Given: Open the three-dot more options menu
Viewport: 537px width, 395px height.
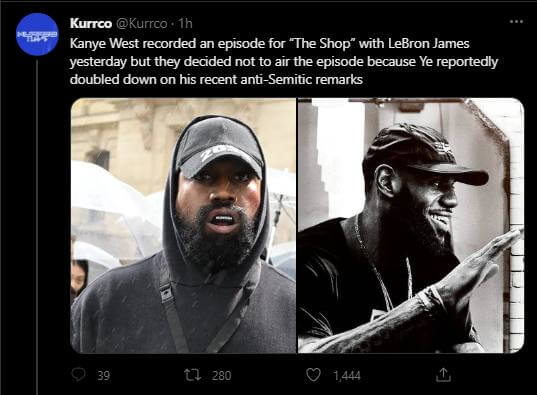Looking at the screenshot, I should (516, 22).
